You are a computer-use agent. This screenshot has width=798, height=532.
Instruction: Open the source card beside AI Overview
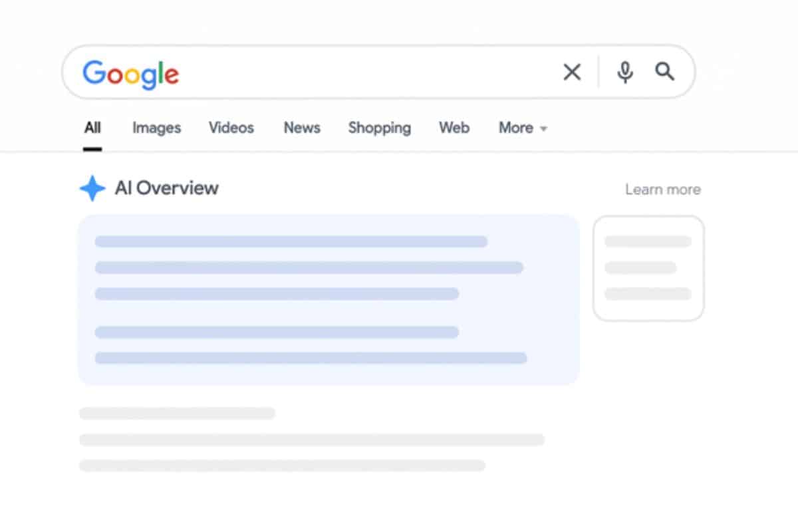(648, 268)
